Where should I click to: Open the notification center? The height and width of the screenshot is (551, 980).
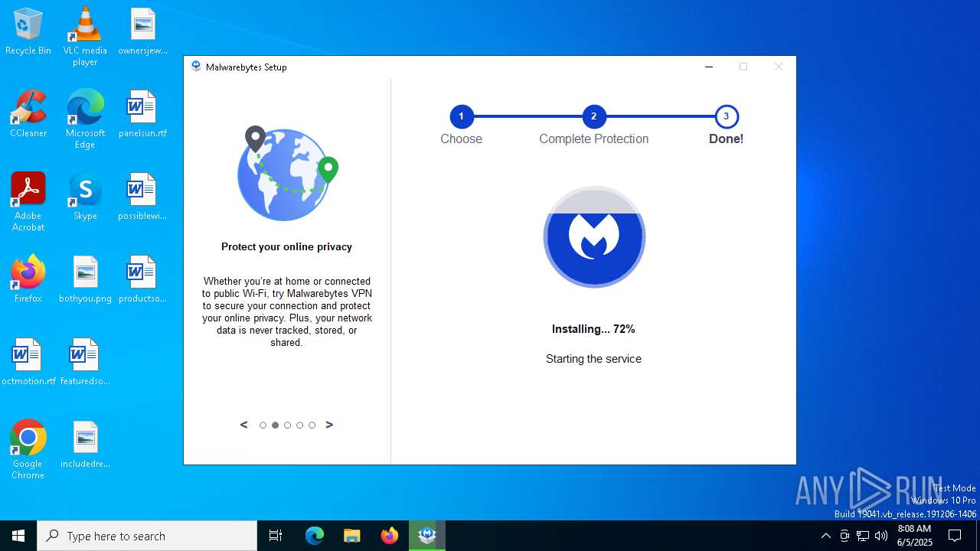point(955,536)
